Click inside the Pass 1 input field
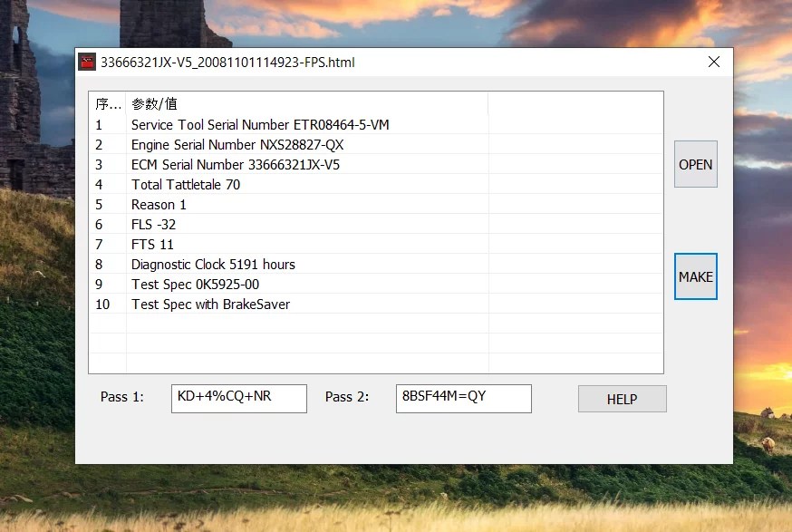Image resolution: width=792 pixels, height=532 pixels. pyautogui.click(x=238, y=398)
